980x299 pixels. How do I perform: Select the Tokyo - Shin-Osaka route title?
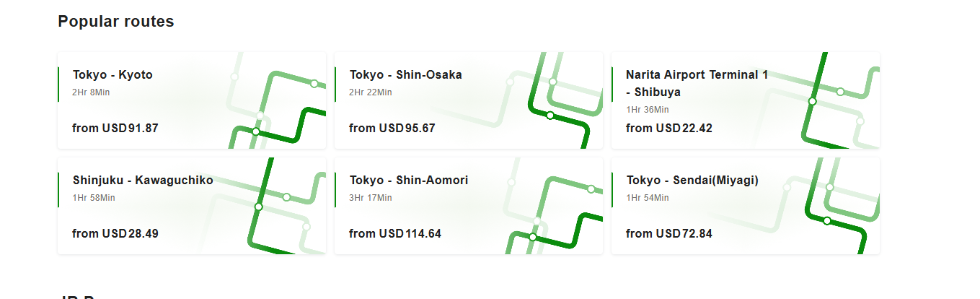point(406,74)
